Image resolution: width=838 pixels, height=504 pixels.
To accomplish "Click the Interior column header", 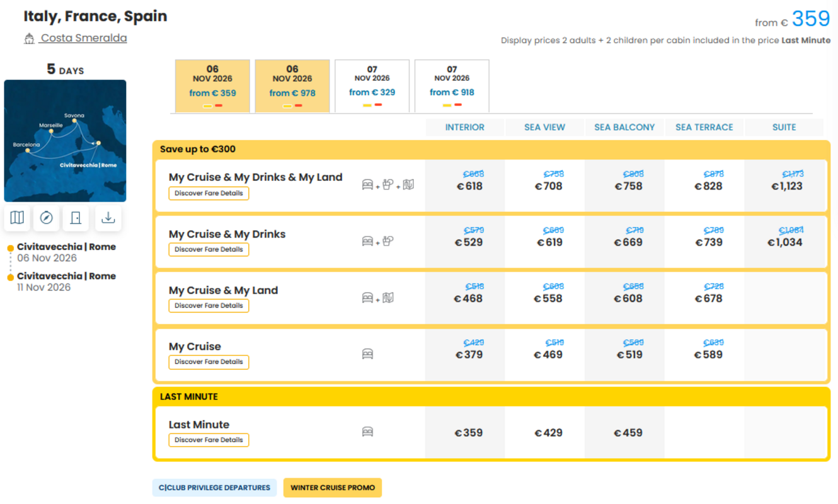I will pos(465,127).
